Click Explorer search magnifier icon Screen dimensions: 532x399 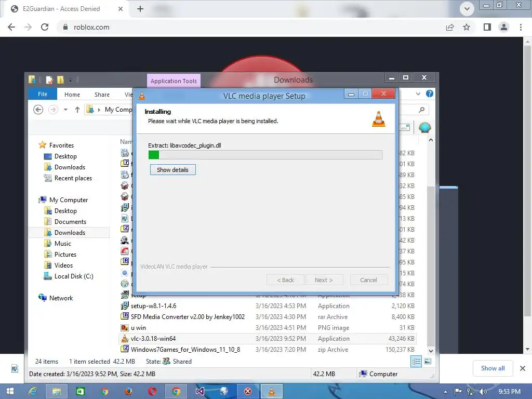click(x=421, y=110)
